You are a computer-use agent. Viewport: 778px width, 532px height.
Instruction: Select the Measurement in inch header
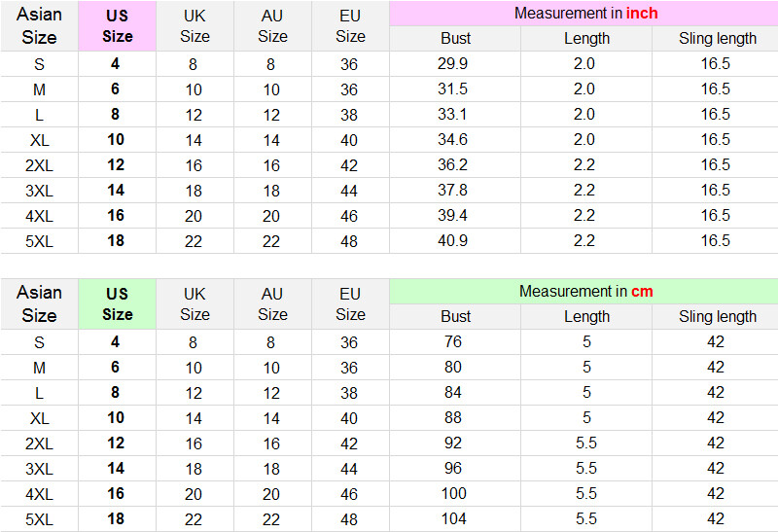tap(585, 14)
